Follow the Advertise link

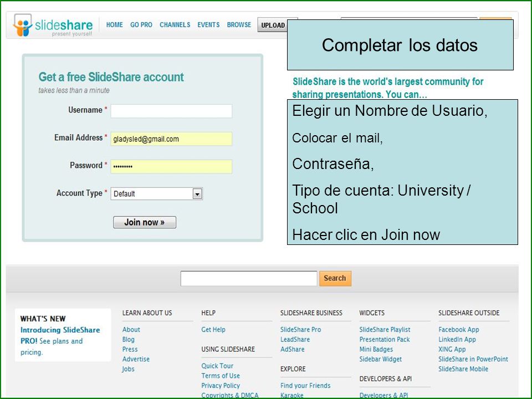point(136,359)
